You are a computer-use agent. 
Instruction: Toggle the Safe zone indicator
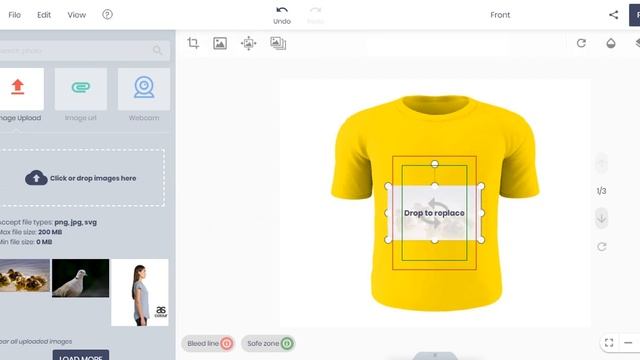(268, 344)
